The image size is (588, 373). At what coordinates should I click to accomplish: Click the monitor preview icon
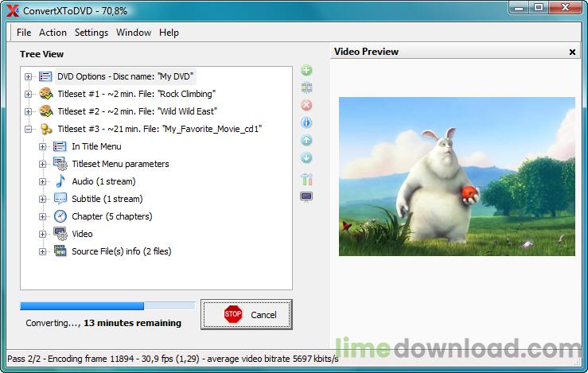click(306, 196)
